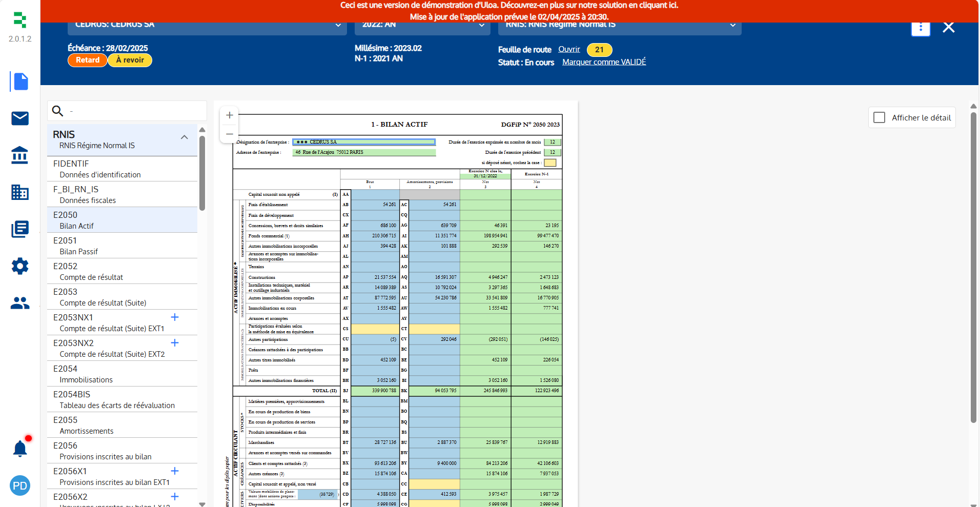
Task: Zoom out of the form with minus
Action: coord(230,134)
